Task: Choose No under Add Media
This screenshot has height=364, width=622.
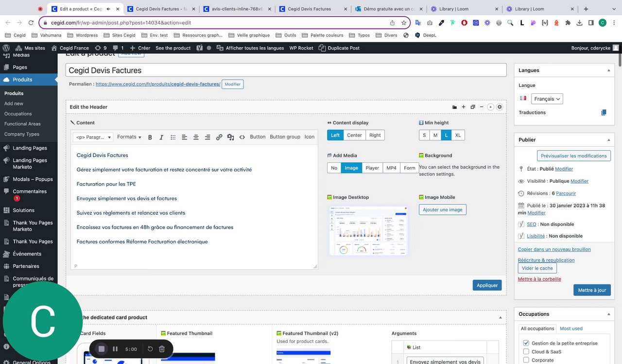Action: click(334, 168)
